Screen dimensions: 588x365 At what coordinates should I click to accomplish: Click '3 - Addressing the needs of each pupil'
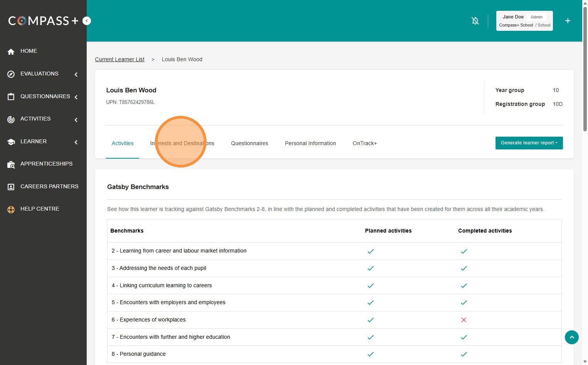159,268
